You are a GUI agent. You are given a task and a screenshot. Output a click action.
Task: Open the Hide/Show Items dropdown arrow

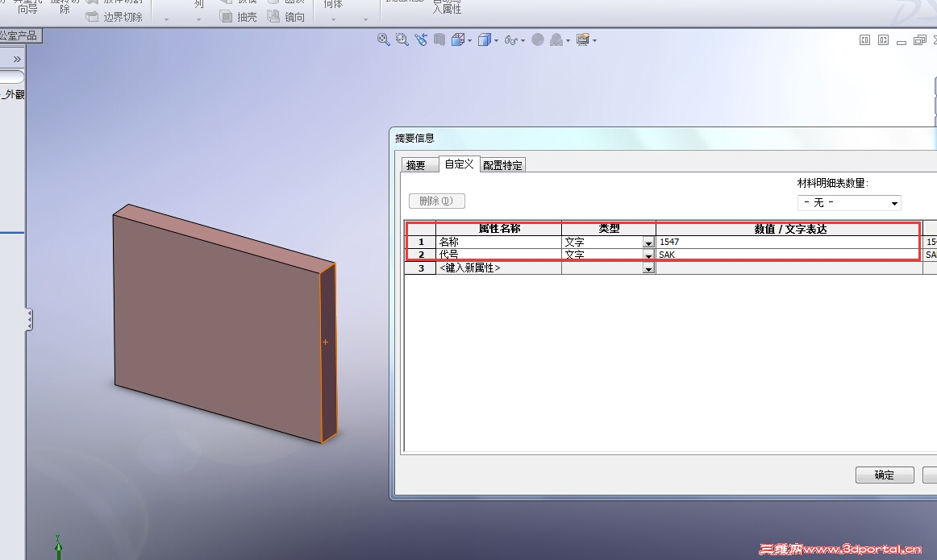pyautogui.click(x=523, y=40)
